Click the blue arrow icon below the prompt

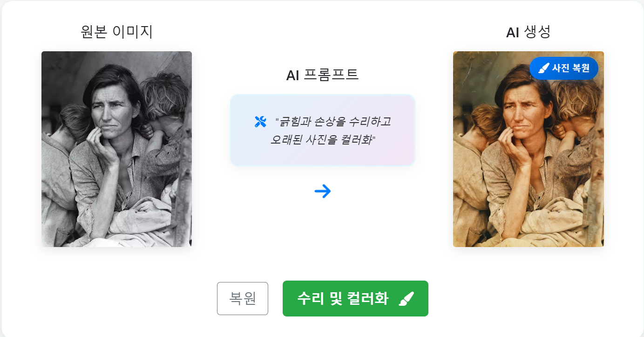[324, 190]
